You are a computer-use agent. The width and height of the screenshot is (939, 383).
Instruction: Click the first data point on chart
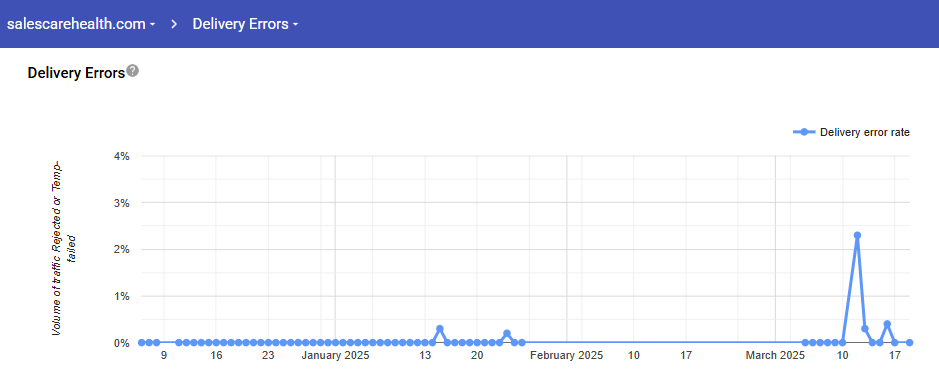[141, 342]
